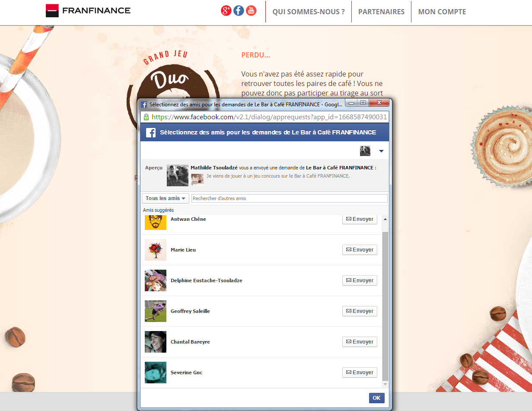Screen dimensions: 532x411
Task: Open the Google+ social icon
Action: [226, 11]
